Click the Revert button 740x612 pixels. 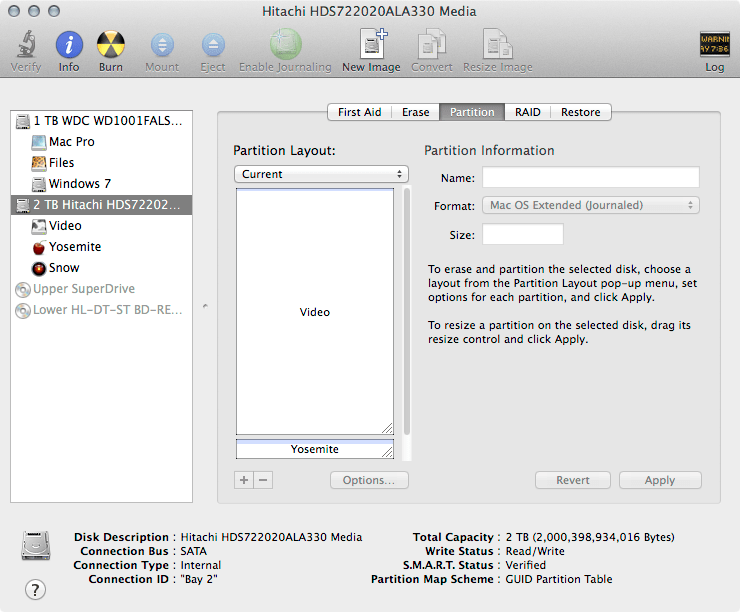coord(573,480)
